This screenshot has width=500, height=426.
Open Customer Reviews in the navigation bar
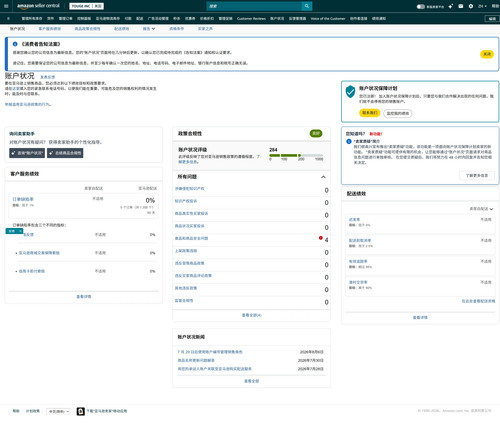point(251,19)
